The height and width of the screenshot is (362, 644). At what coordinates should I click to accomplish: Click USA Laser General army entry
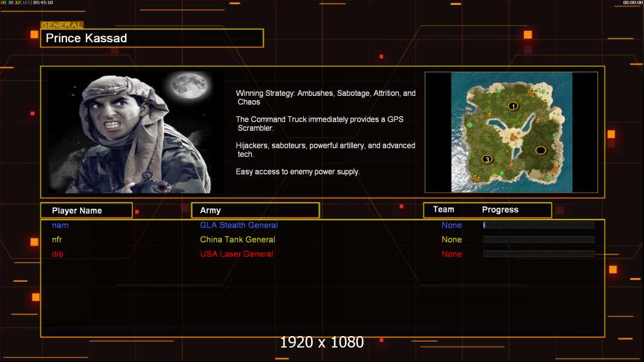tap(237, 254)
